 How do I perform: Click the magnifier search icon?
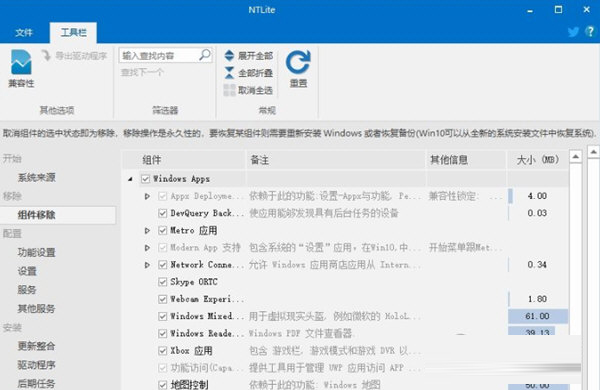pyautogui.click(x=205, y=55)
